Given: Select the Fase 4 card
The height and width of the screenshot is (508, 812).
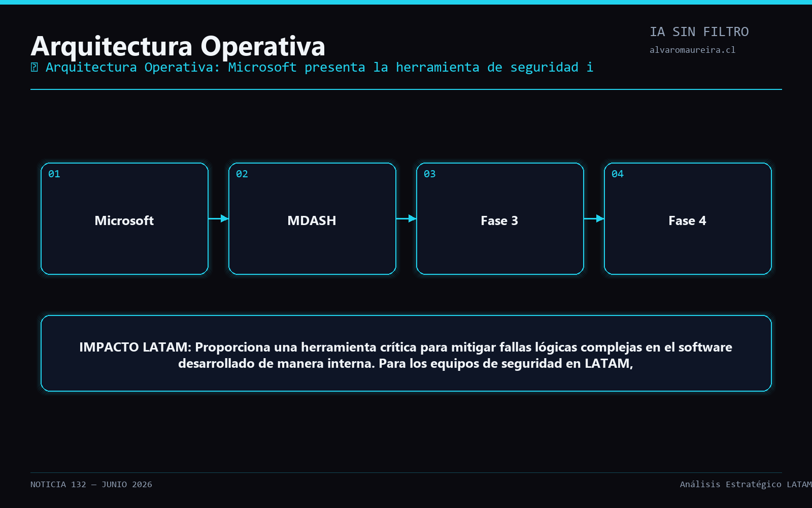Looking at the screenshot, I should (688, 218).
